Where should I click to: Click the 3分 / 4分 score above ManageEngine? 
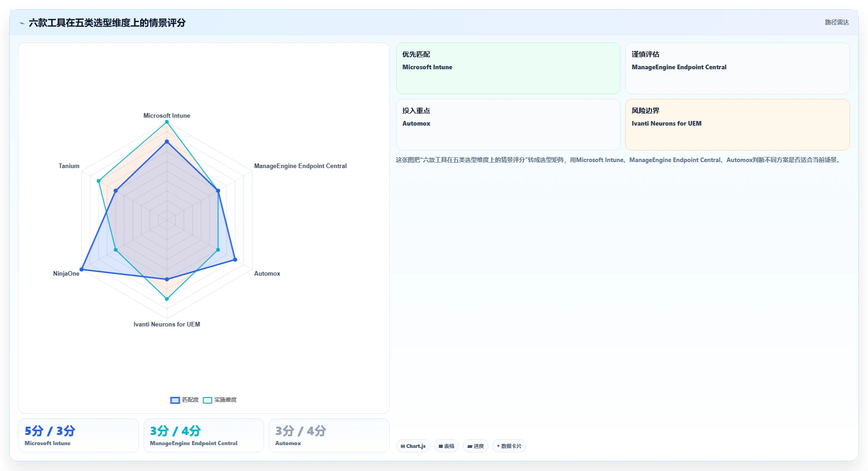tap(175, 431)
